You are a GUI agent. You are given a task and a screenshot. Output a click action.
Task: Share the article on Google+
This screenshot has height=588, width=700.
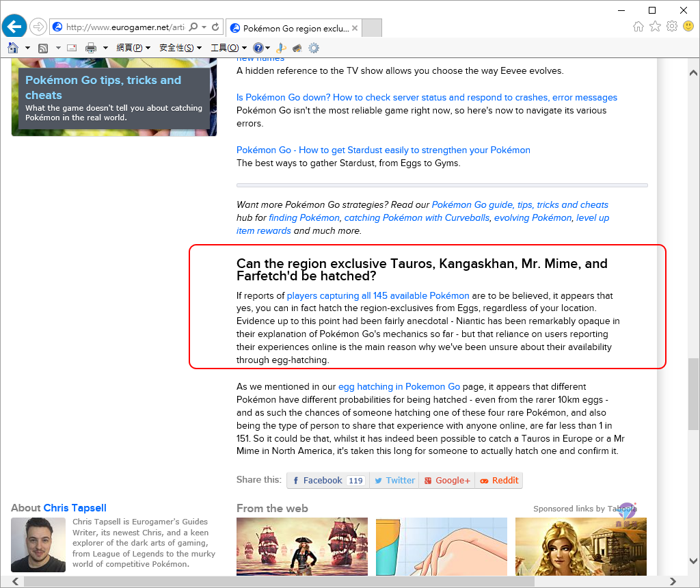tap(447, 481)
